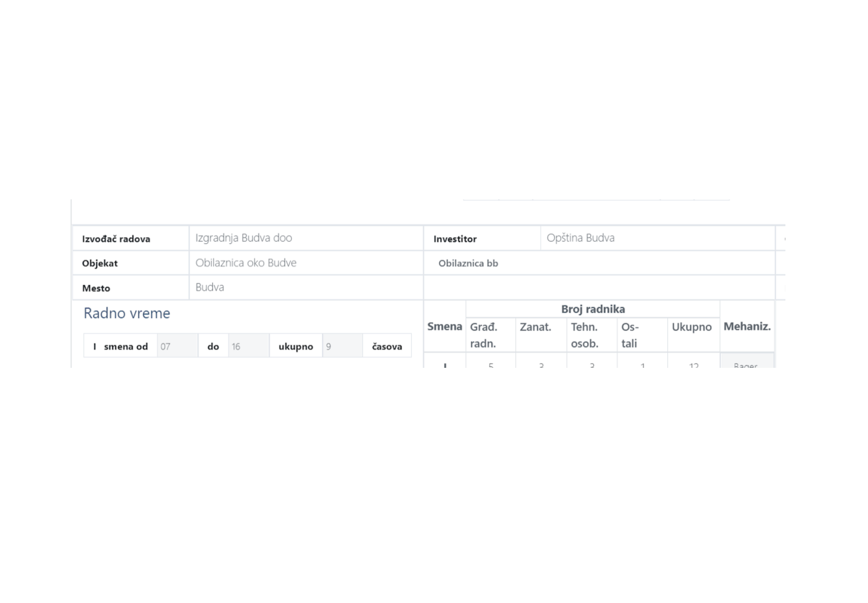
Task: Click the Radno vreme section heading
Action: click(x=127, y=313)
